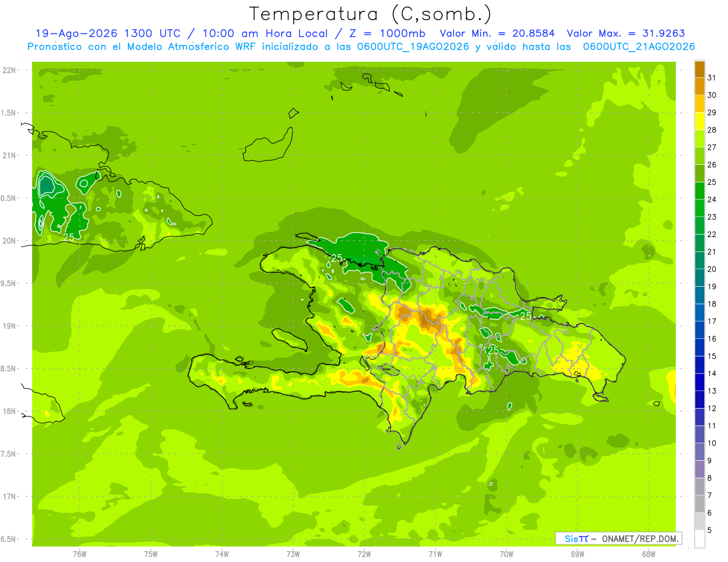Click the '72W' longitude label
Image resolution: width=728 pixels, height=562 pixels.
pyautogui.click(x=364, y=554)
